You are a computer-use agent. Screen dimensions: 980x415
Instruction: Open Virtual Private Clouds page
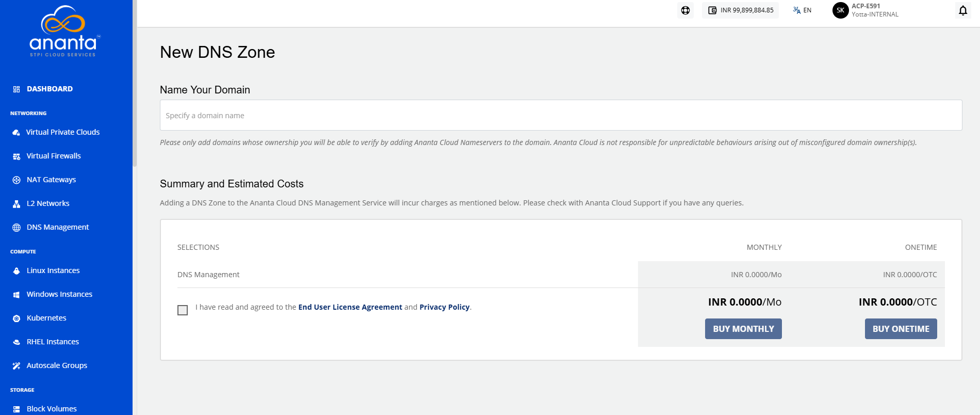63,132
